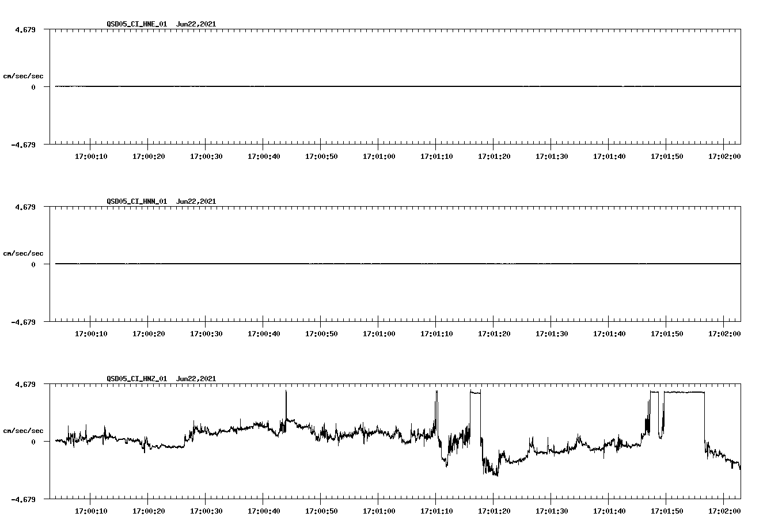The height and width of the screenshot is (532, 782).
Task: Click the 17:00:10 time label under HNE plot
Action: click(91, 157)
